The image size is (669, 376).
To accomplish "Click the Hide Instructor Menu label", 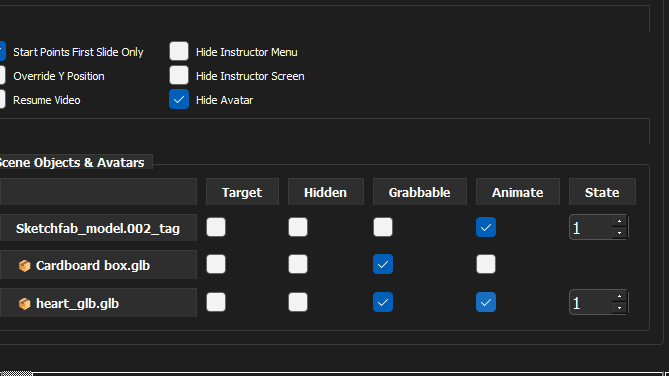I will (247, 52).
